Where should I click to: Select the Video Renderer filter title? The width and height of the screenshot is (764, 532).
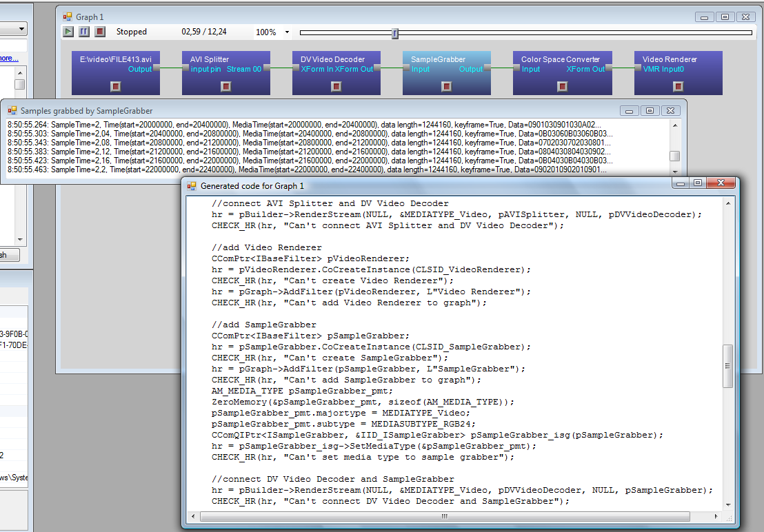tap(670, 59)
